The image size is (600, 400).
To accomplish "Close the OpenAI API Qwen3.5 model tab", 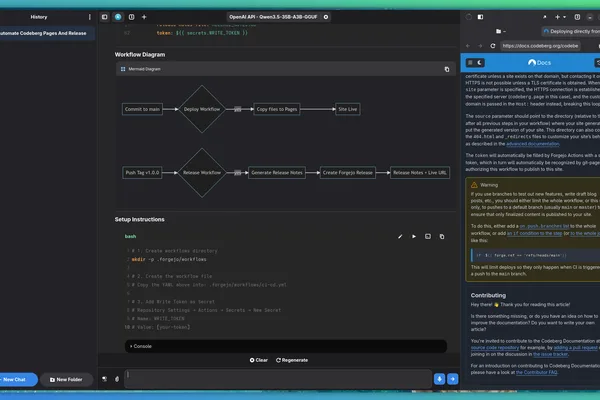I will pyautogui.click(x=326, y=17).
